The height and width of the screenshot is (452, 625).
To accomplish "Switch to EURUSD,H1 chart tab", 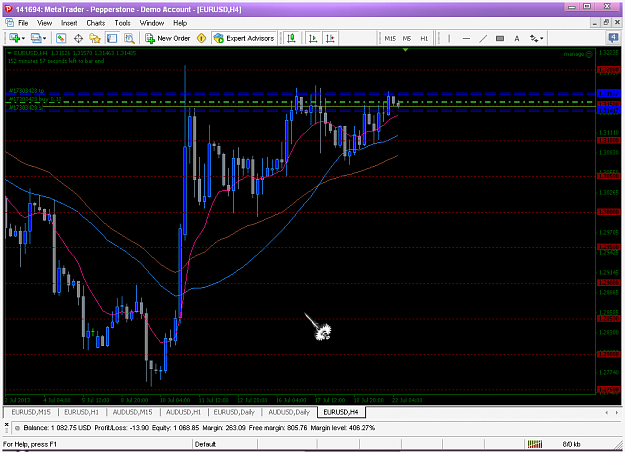I will (81, 412).
